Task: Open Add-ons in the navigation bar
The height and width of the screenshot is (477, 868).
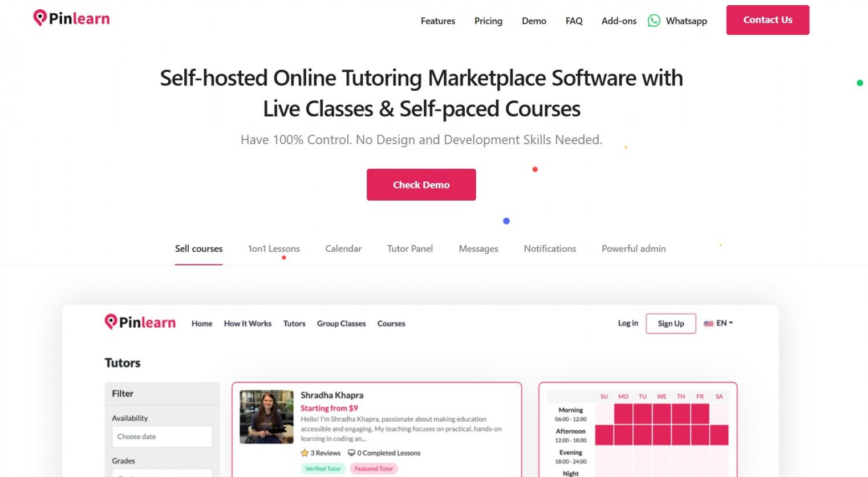Action: pos(619,21)
